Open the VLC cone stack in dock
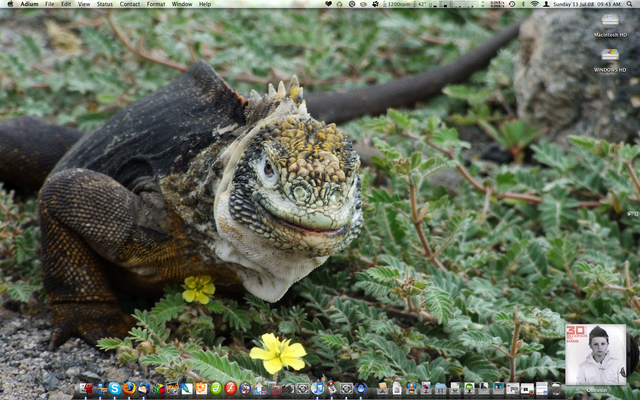This screenshot has width=640, height=400. pyautogui.click(x=411, y=388)
